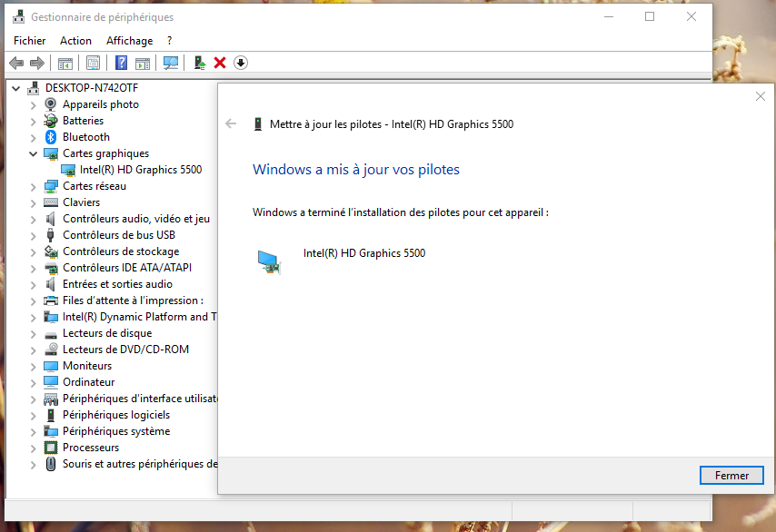Expand Contrôleurs de bus USB

click(33, 235)
